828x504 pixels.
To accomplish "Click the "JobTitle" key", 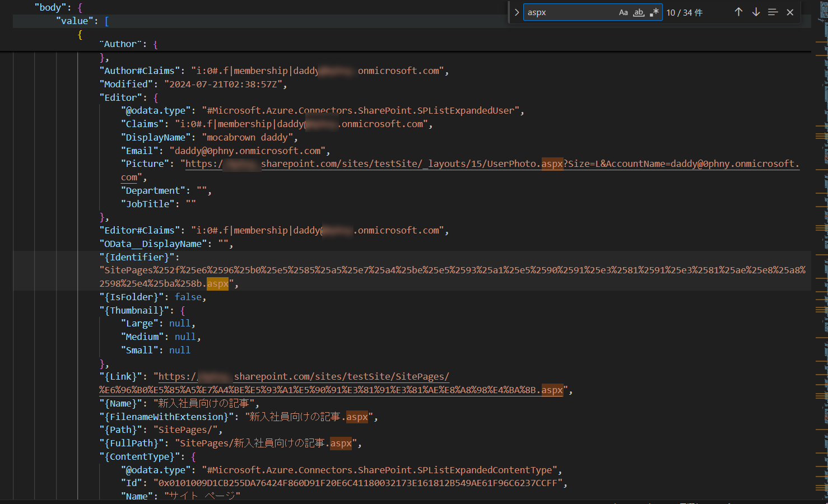I will 147,204.
